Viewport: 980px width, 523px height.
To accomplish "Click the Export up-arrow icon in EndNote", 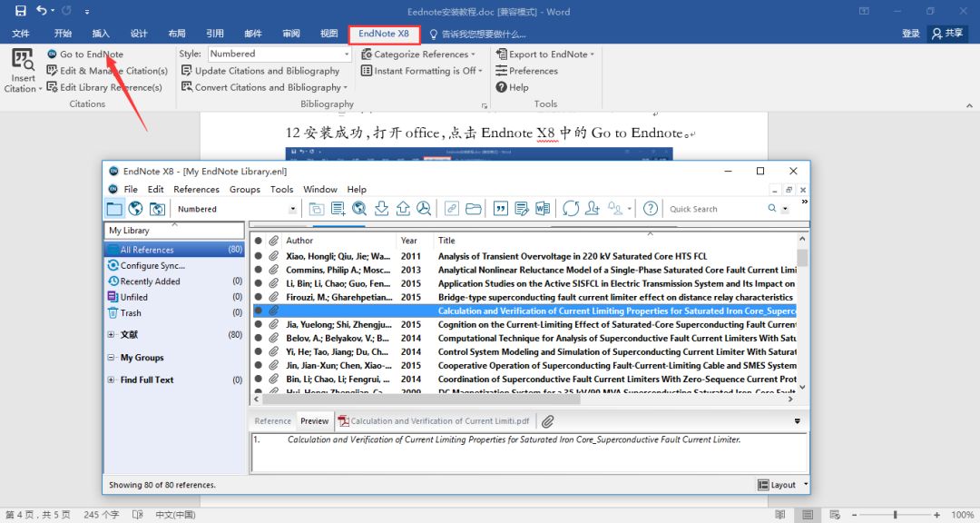I will pyautogui.click(x=403, y=208).
